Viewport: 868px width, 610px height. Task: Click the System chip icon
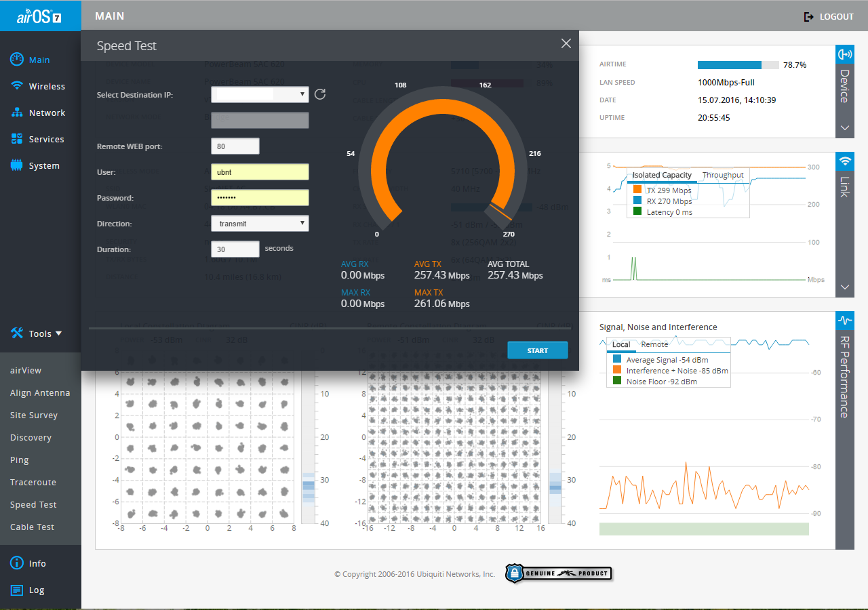17,165
